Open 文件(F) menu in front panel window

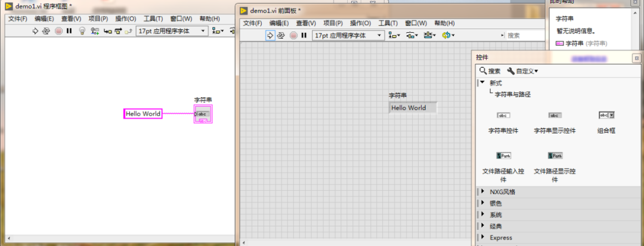tap(252, 23)
